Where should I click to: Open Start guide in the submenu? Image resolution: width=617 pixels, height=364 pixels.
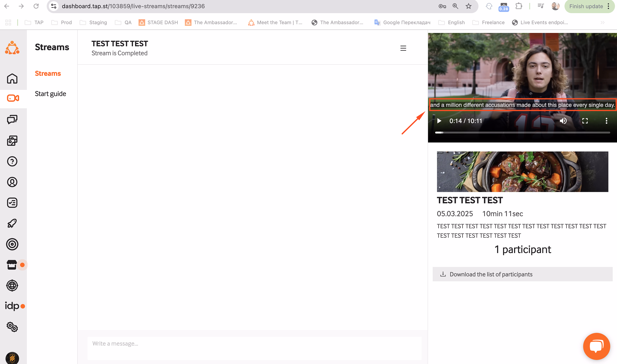click(50, 94)
